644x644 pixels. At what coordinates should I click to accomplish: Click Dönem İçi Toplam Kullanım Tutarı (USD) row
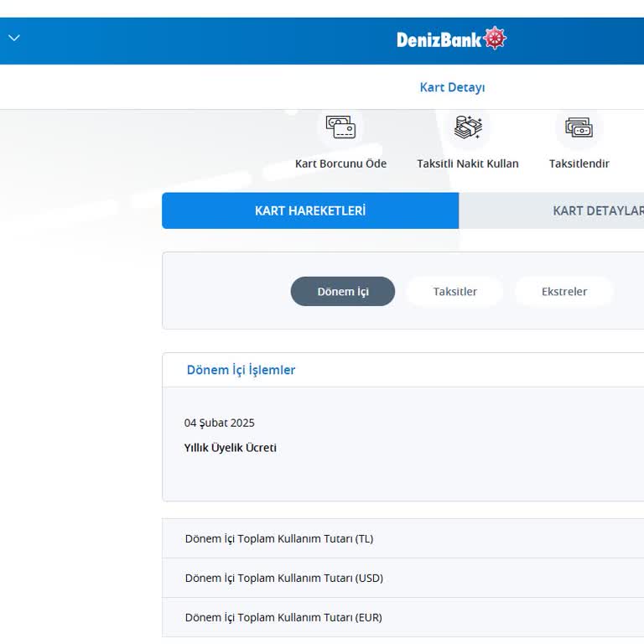402,578
